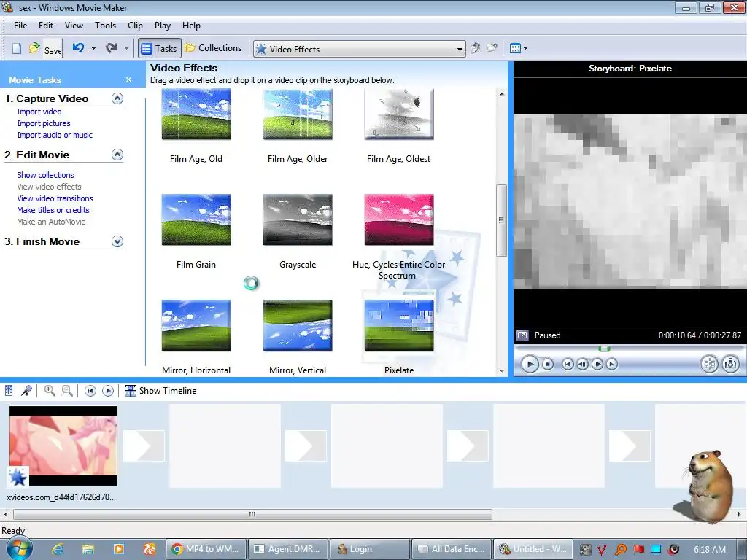Viewport: 747px width, 560px height.
Task: Play the storyboard from toolbar
Action: click(x=108, y=391)
